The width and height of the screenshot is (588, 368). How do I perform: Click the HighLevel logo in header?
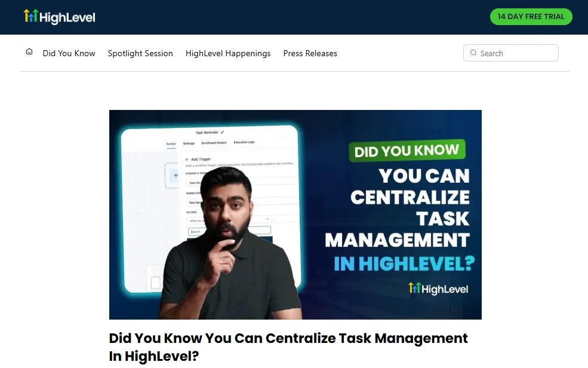coord(59,17)
